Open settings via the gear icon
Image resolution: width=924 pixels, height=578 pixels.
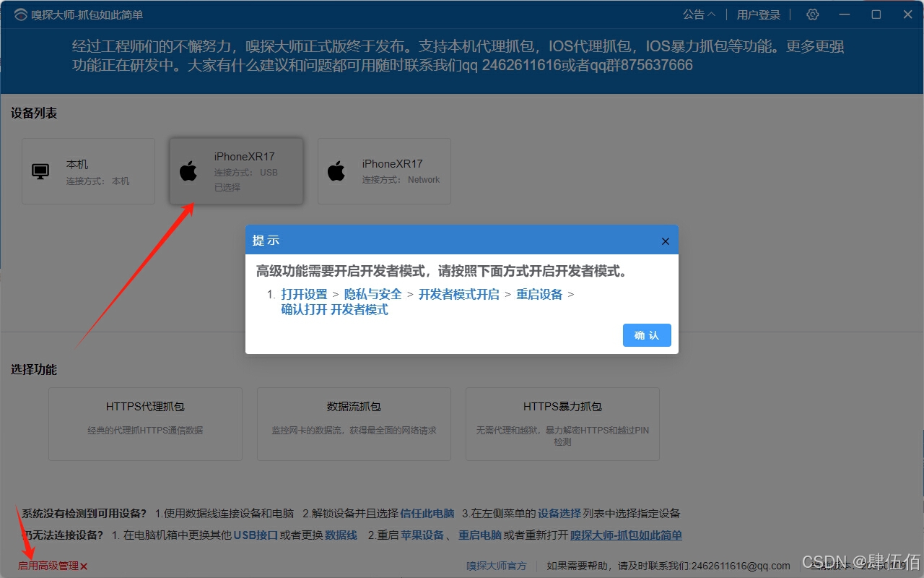[812, 14]
